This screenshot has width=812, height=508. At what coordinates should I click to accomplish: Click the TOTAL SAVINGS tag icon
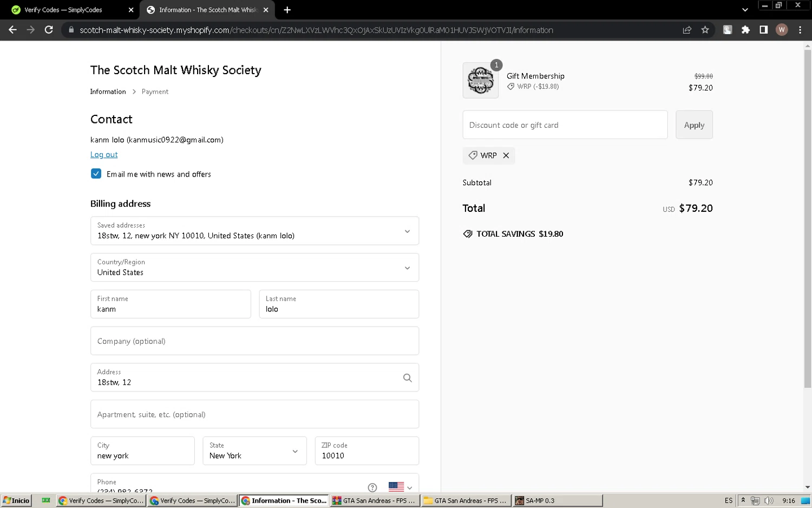coord(468,234)
